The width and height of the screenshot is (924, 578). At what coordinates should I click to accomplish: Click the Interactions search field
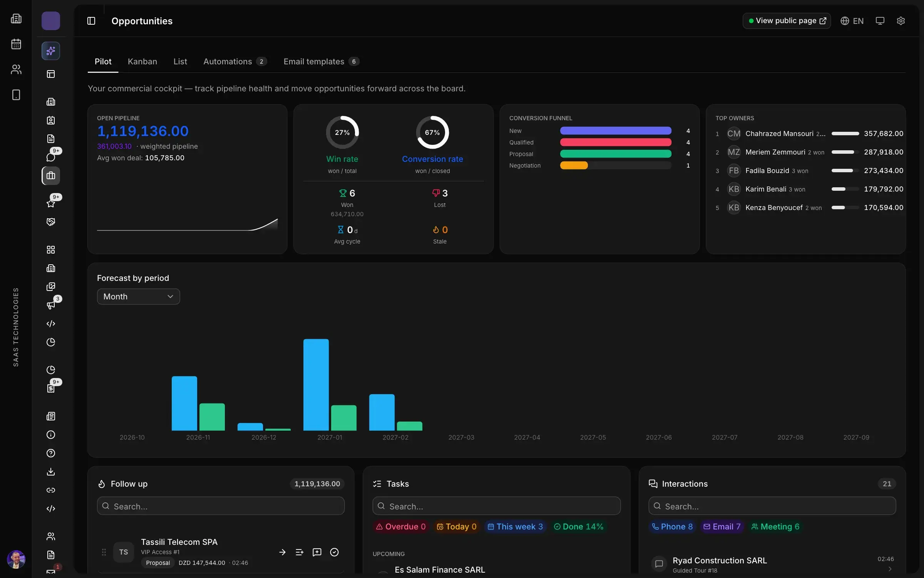[x=772, y=506]
